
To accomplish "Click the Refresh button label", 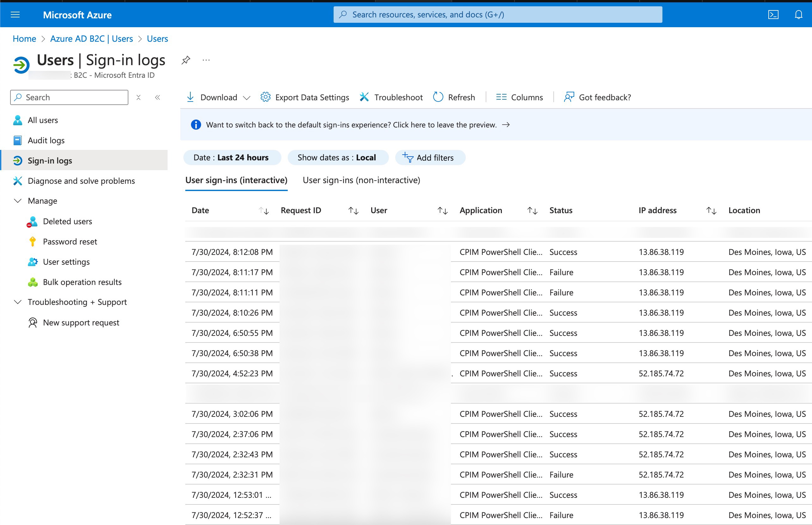I will (461, 97).
